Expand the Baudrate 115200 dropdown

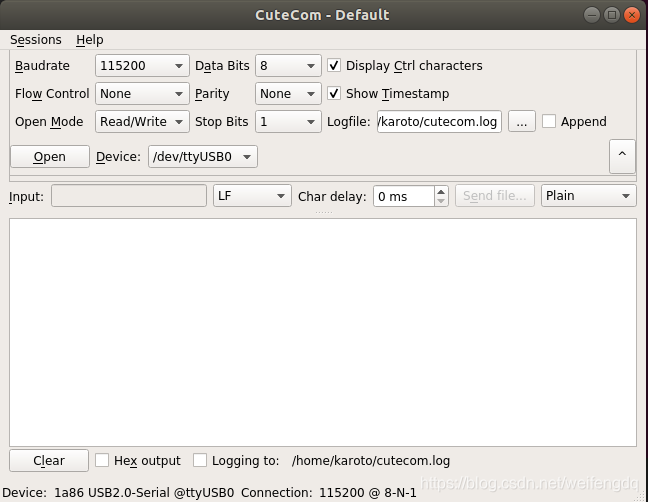click(142, 66)
